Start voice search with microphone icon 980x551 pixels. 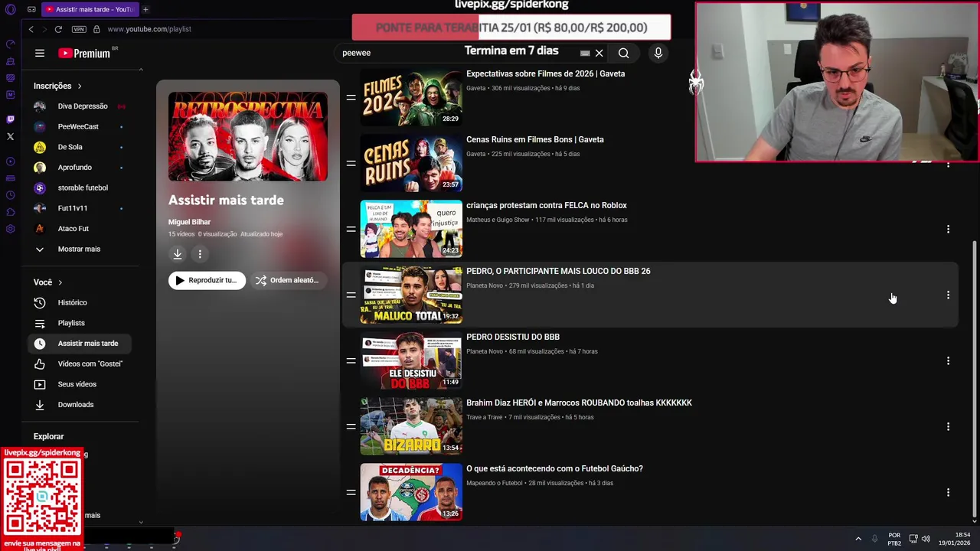pos(658,53)
